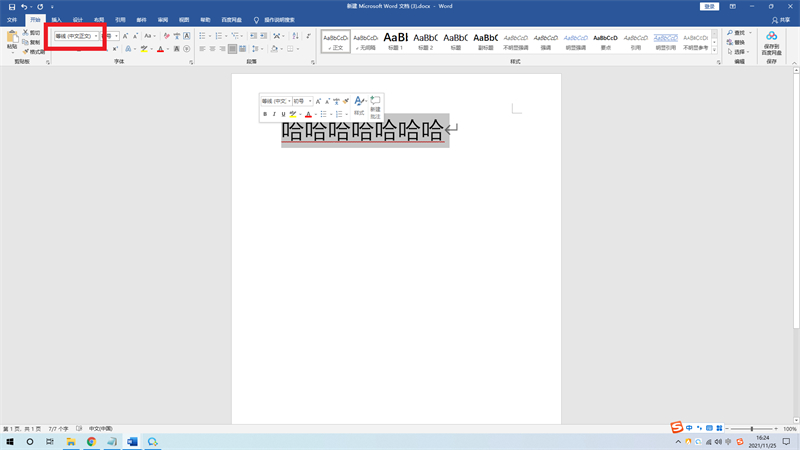
Task: Open the styles (样式) icon in mini toolbar
Action: click(359, 104)
